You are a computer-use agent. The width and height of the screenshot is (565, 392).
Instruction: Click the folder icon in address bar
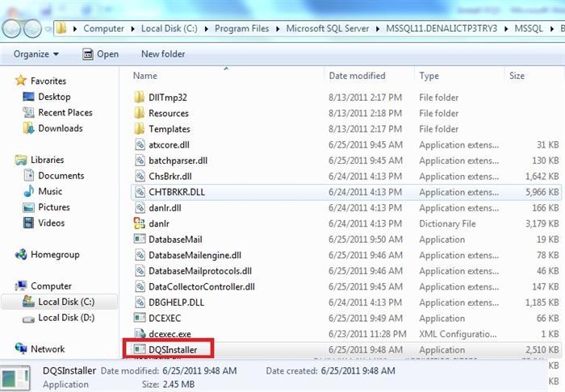[x=61, y=28]
